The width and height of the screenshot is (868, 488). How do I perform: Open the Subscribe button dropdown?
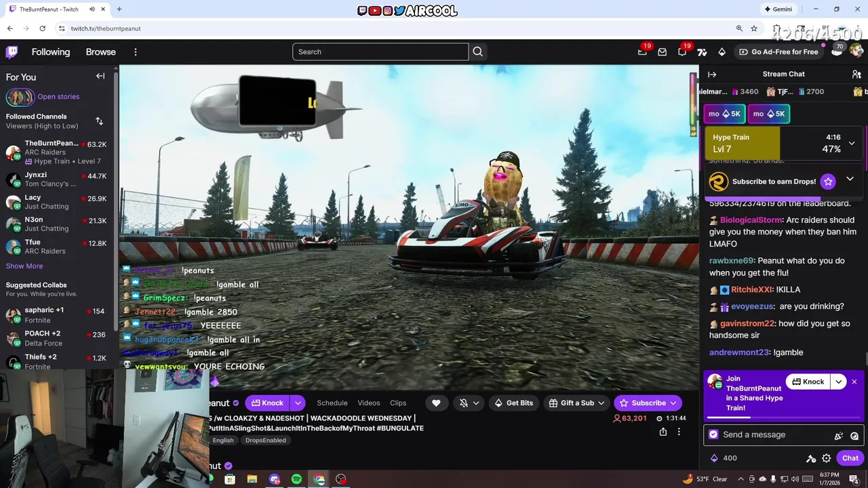pos(673,403)
